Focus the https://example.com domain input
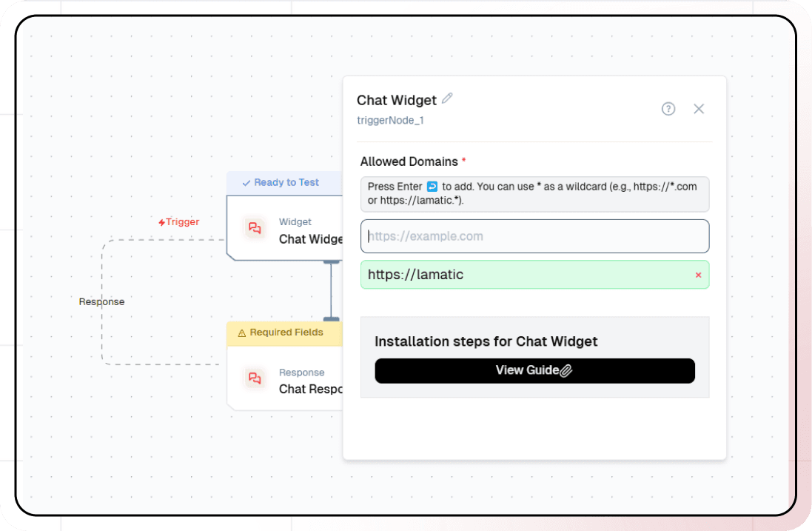The width and height of the screenshot is (812, 531). click(x=534, y=236)
